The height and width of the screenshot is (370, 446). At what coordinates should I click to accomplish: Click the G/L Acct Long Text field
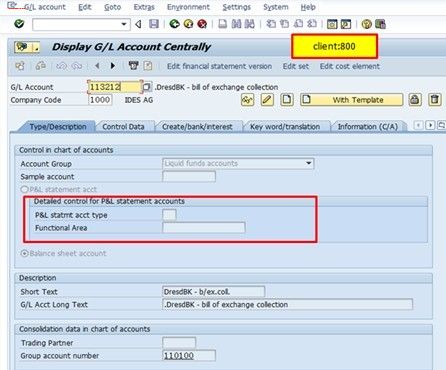[288, 304]
